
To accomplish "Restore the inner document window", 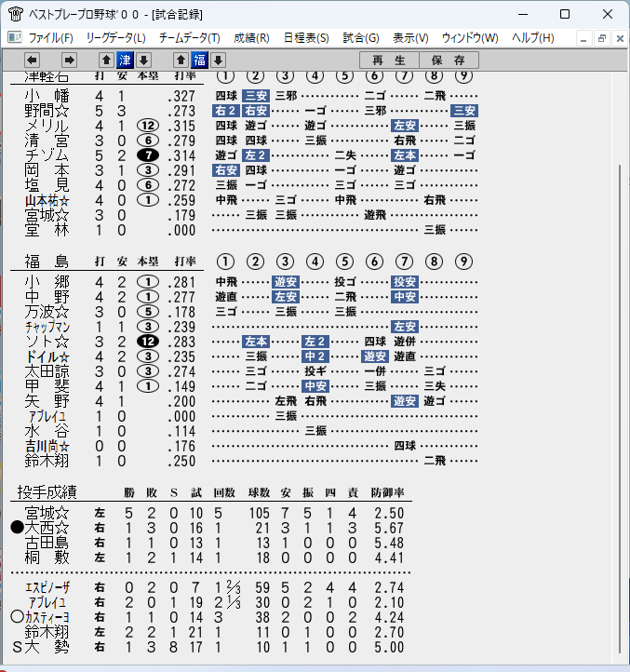I will pyautogui.click(x=602, y=38).
